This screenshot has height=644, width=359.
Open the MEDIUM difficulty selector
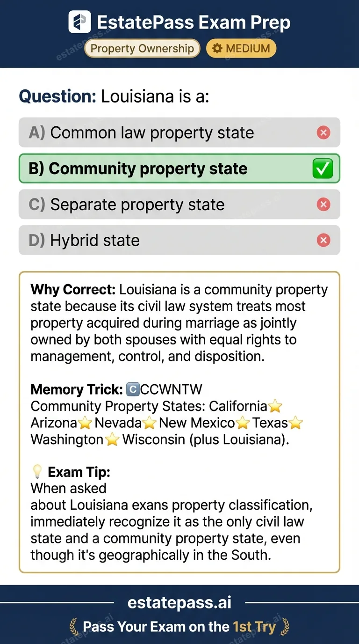241,48
